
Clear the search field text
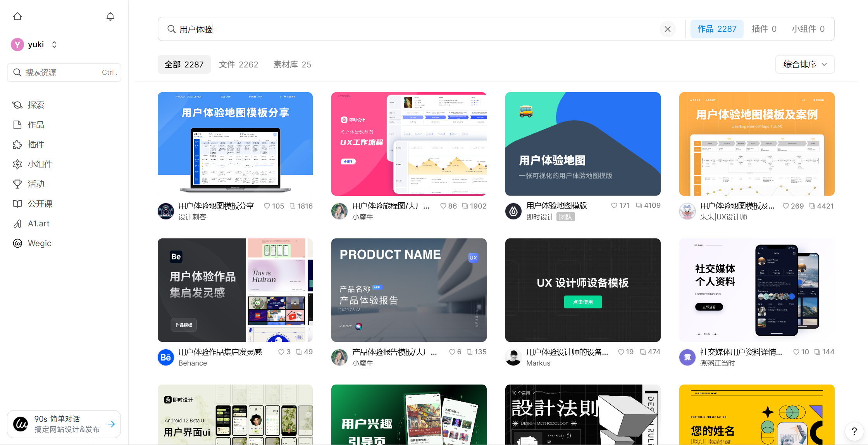[x=667, y=29]
